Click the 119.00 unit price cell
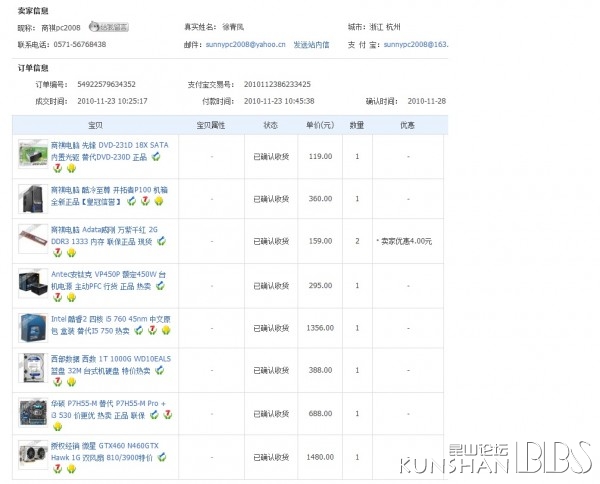The image size is (600, 484). [320, 156]
